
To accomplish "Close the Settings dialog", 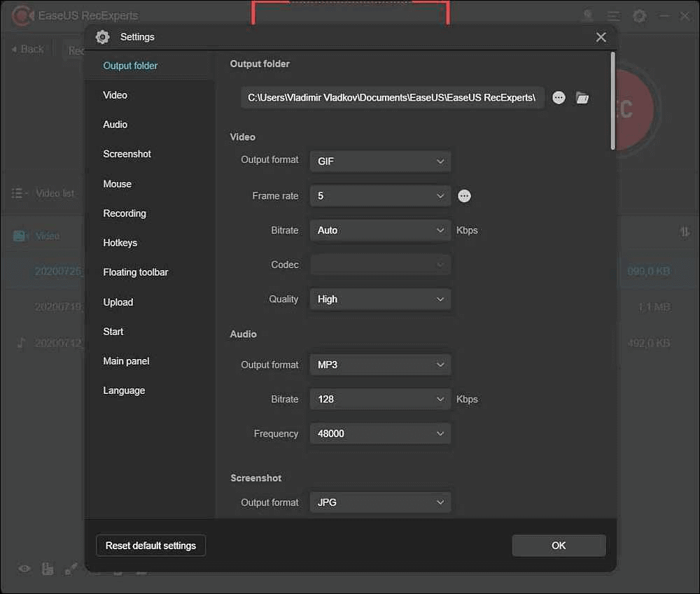I will tap(601, 37).
